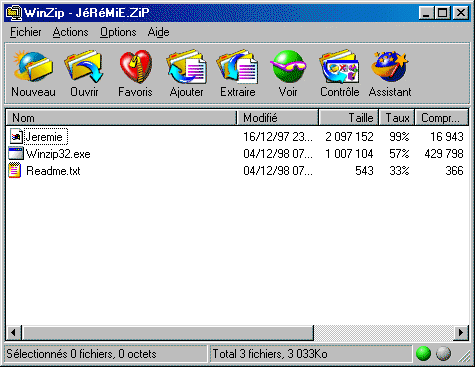Minimize the WinZip window

426,13
